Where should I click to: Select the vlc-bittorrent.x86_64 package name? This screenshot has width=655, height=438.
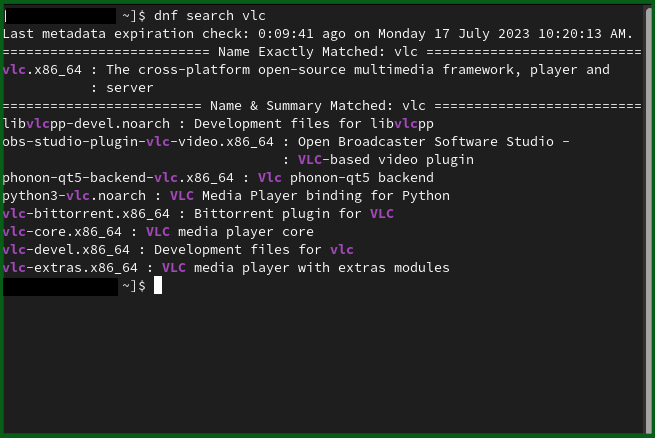(x=86, y=214)
